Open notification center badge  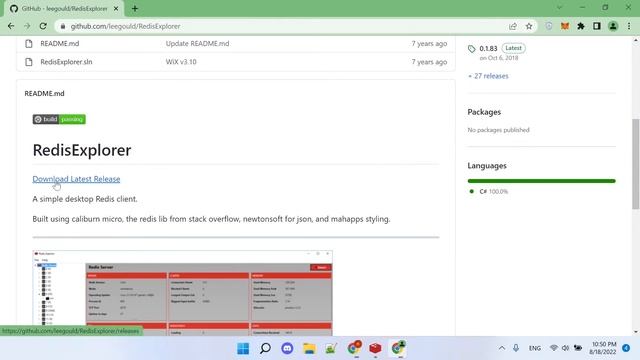tap(626, 348)
